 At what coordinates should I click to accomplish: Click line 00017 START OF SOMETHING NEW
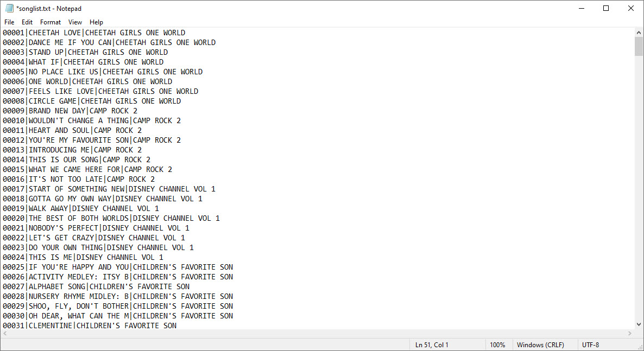(109, 189)
